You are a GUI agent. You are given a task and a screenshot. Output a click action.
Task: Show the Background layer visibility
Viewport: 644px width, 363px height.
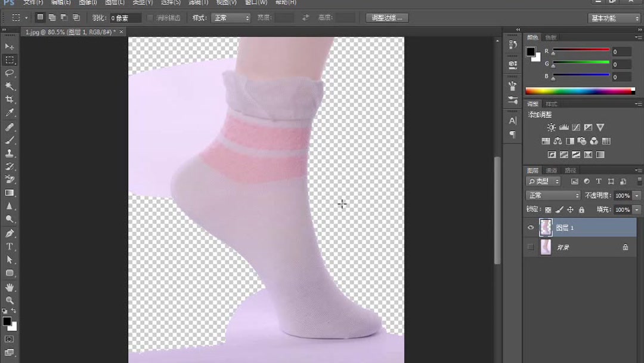tap(531, 247)
